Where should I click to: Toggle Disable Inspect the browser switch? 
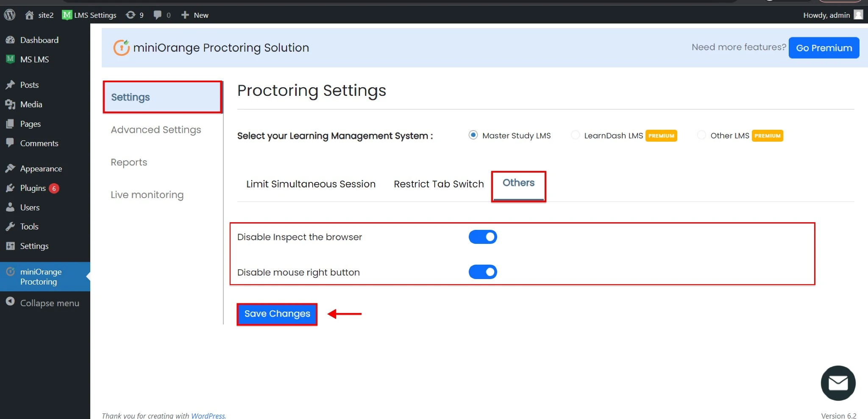pyautogui.click(x=482, y=237)
